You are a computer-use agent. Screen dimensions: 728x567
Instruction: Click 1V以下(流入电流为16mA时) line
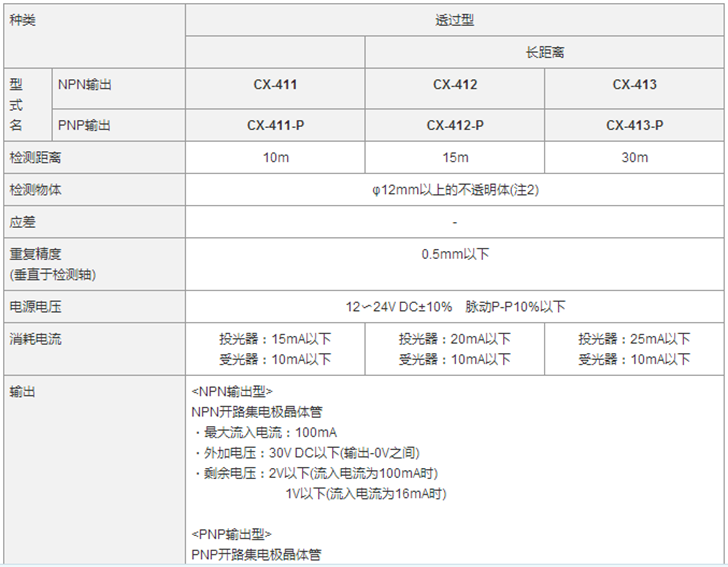click(366, 494)
